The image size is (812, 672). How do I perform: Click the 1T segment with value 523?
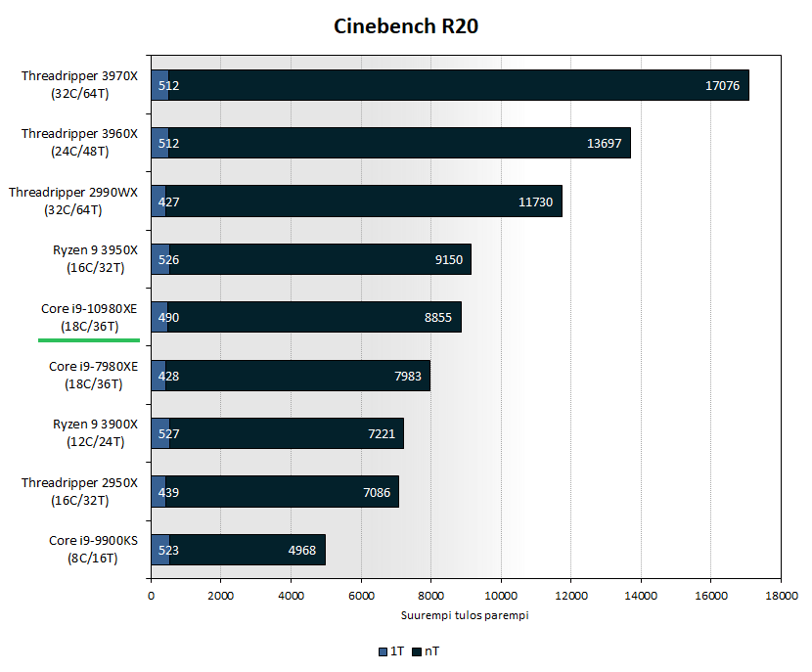(160, 550)
